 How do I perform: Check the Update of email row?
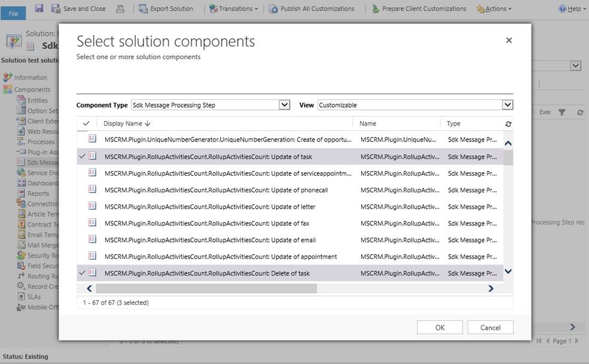pyautogui.click(x=83, y=240)
